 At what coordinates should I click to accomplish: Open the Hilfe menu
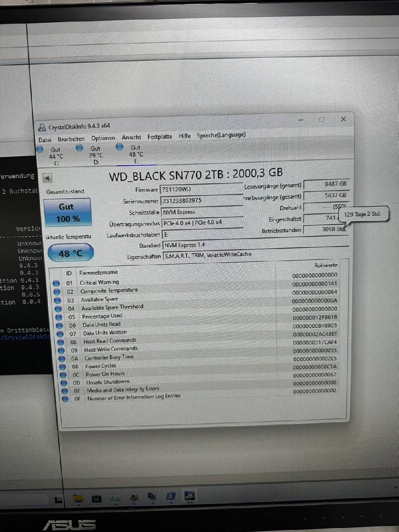click(x=185, y=136)
